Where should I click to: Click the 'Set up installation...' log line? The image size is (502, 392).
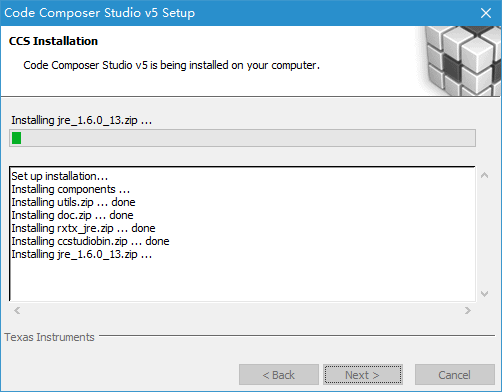point(60,176)
